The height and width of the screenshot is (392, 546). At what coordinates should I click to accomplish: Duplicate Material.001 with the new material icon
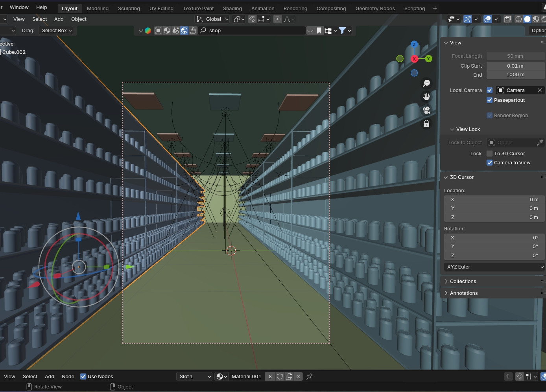[x=289, y=376]
